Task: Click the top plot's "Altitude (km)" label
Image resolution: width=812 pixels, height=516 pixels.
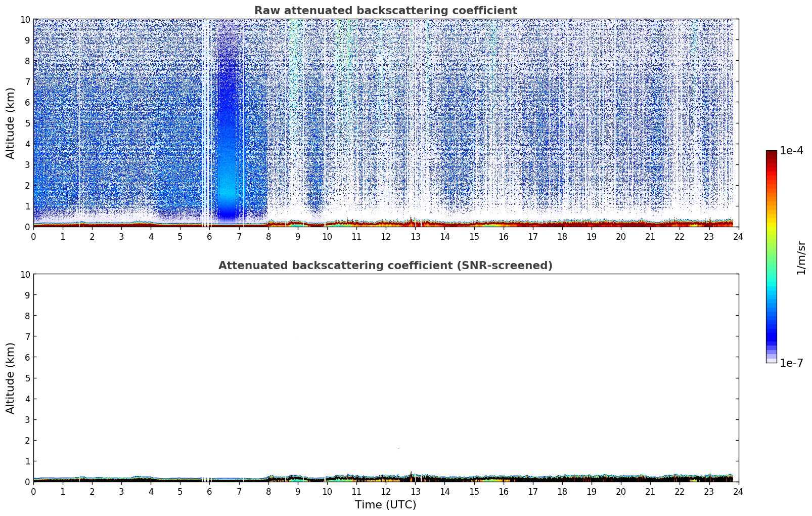Action: click(11, 123)
